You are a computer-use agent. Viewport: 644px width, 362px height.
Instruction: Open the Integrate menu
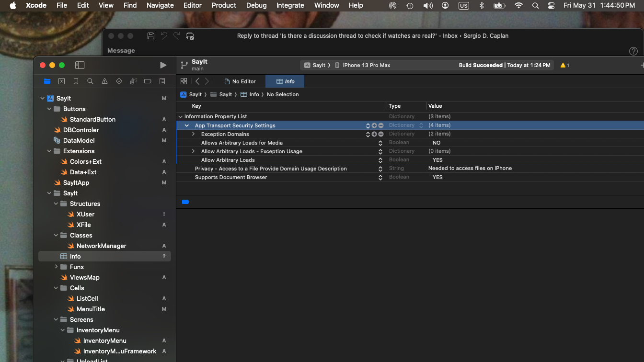(x=290, y=5)
